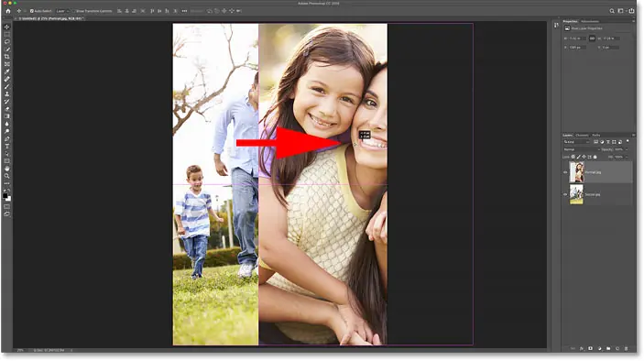644x361 pixels.
Task: Click the search magnifier icon at top right
Action: 612,11
